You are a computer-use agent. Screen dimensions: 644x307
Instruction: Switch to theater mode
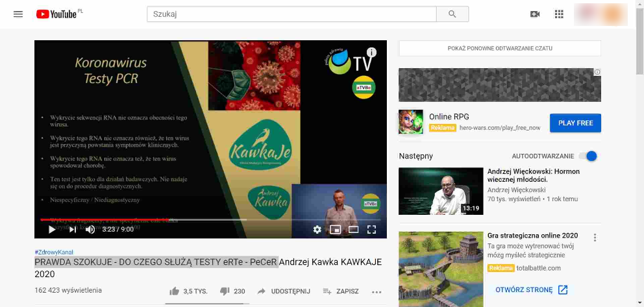coord(354,229)
